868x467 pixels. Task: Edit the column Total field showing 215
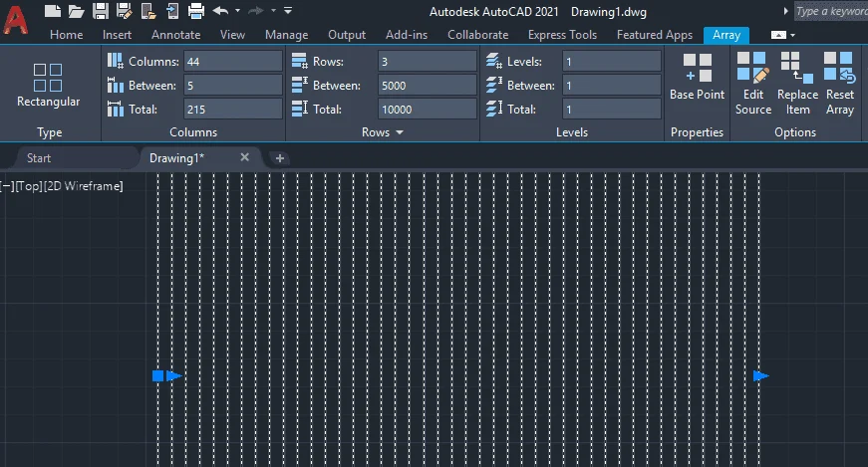(232, 109)
